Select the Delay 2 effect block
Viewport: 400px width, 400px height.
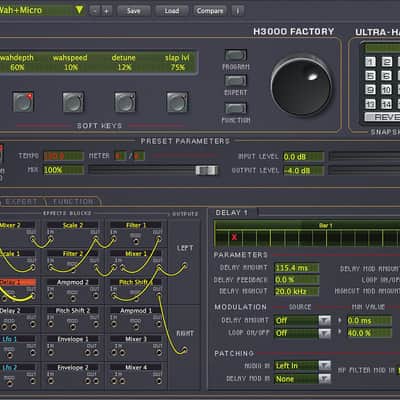click(x=17, y=311)
